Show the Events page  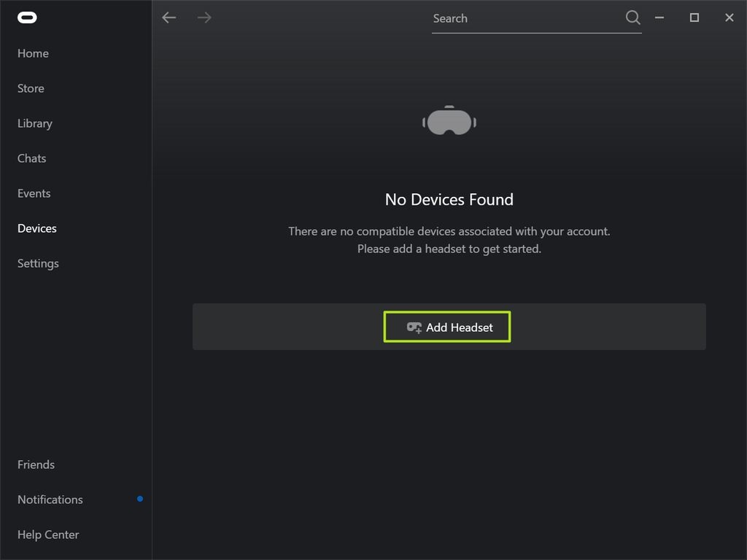[x=34, y=193]
